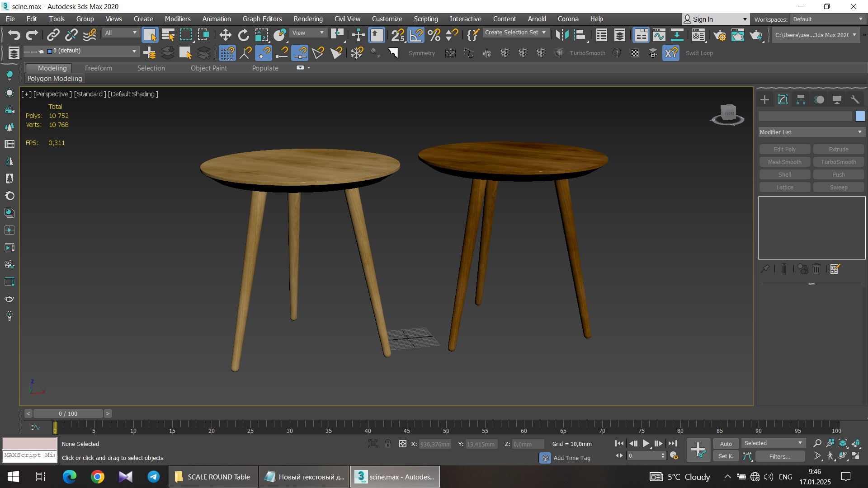The image size is (868, 488).
Task: Expand the project path dropdown
Action: pyautogui.click(x=816, y=35)
